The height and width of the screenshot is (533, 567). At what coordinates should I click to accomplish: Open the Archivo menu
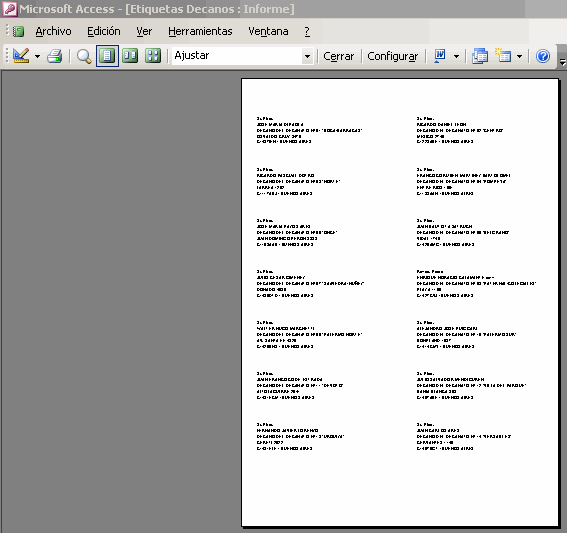click(x=53, y=31)
